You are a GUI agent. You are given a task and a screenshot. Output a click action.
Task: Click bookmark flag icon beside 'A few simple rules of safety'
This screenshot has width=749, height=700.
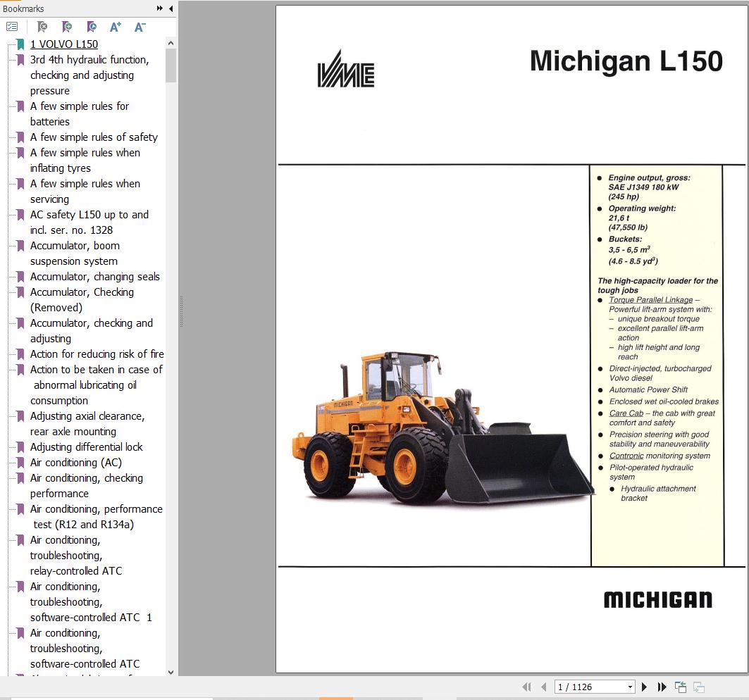(20, 137)
